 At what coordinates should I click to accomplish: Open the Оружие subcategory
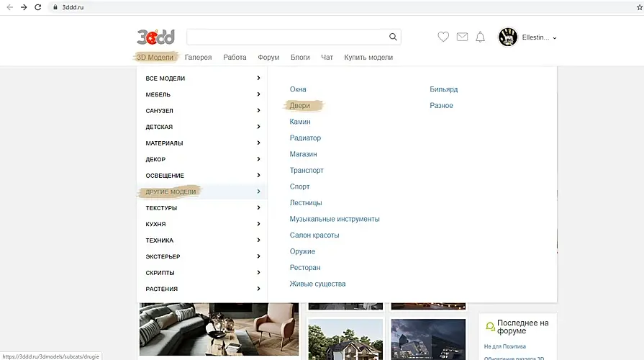point(302,251)
